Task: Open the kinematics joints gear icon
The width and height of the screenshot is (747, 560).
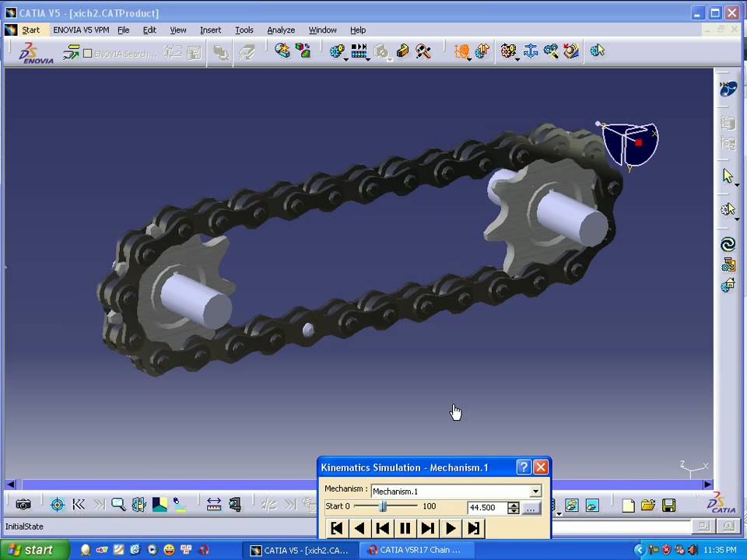Action: (x=508, y=51)
